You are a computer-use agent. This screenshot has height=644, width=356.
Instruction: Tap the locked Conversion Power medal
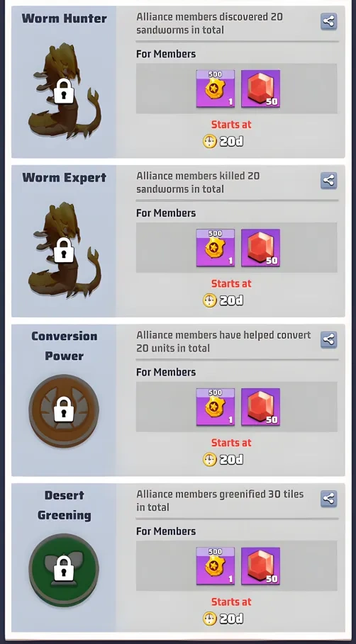(64, 410)
